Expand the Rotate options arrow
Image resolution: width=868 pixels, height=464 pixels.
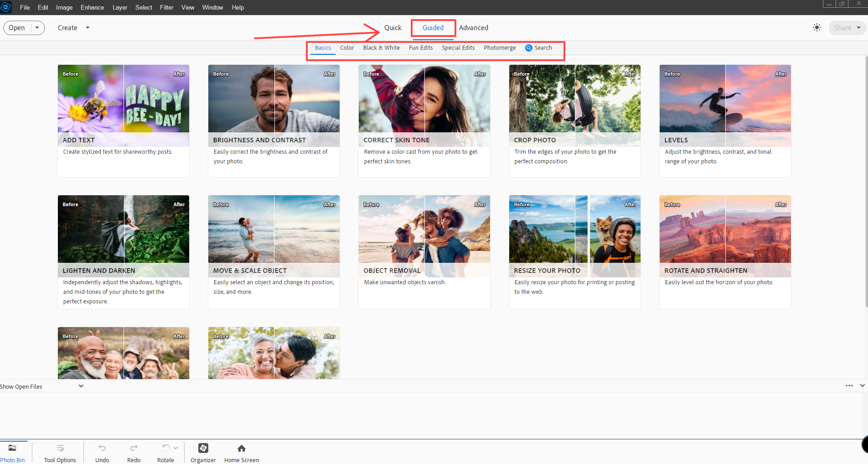[x=176, y=448]
